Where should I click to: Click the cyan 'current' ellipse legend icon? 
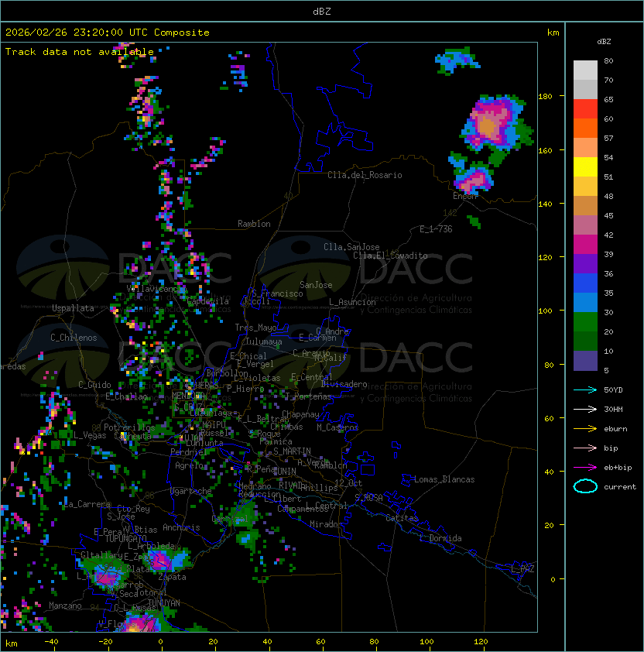(585, 486)
